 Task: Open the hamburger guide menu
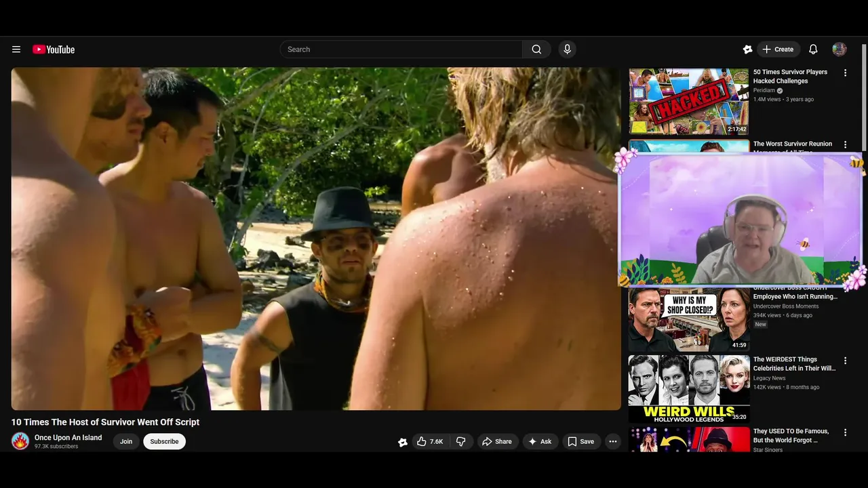(16, 49)
